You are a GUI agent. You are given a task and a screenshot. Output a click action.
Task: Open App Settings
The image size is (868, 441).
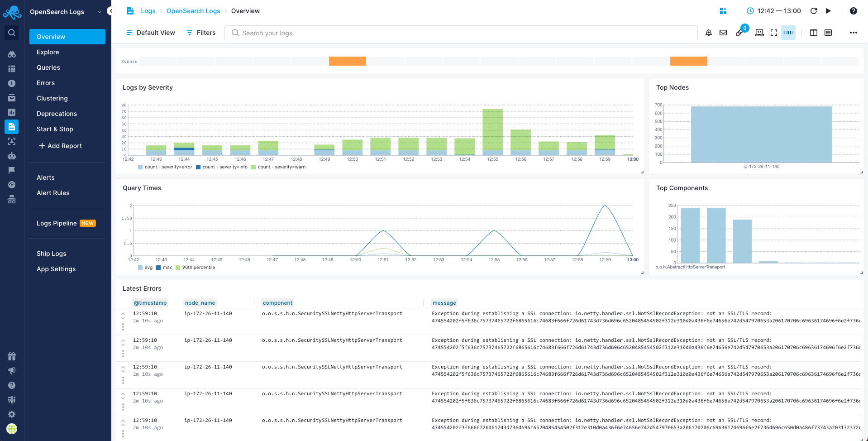pos(56,269)
